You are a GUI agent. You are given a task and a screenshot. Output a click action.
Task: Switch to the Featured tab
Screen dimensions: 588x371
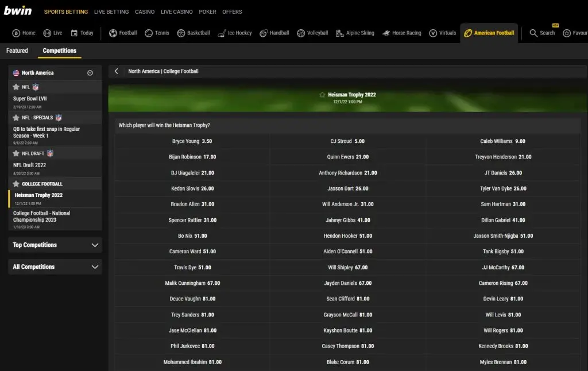(17, 51)
